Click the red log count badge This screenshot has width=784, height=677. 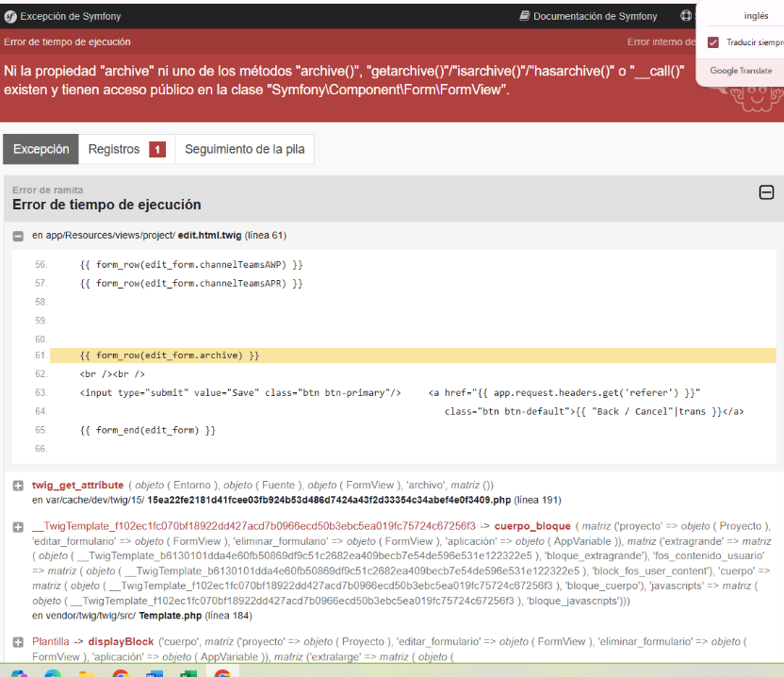(x=157, y=150)
